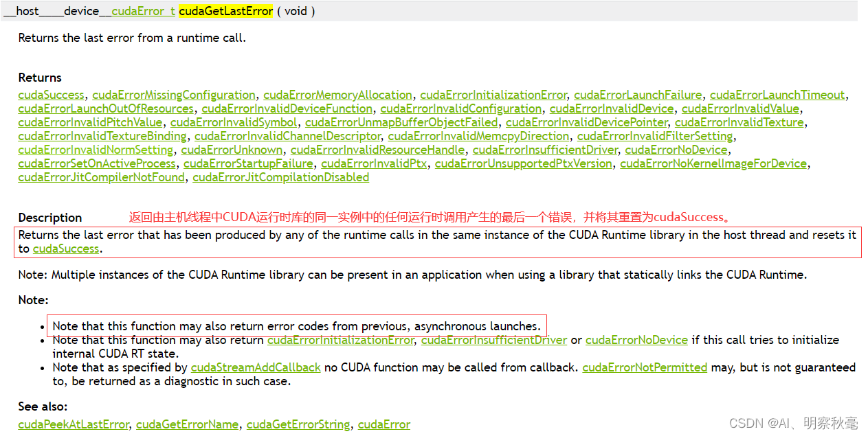
Task: Open cudaSuccess link in the Description box
Action: 65,249
